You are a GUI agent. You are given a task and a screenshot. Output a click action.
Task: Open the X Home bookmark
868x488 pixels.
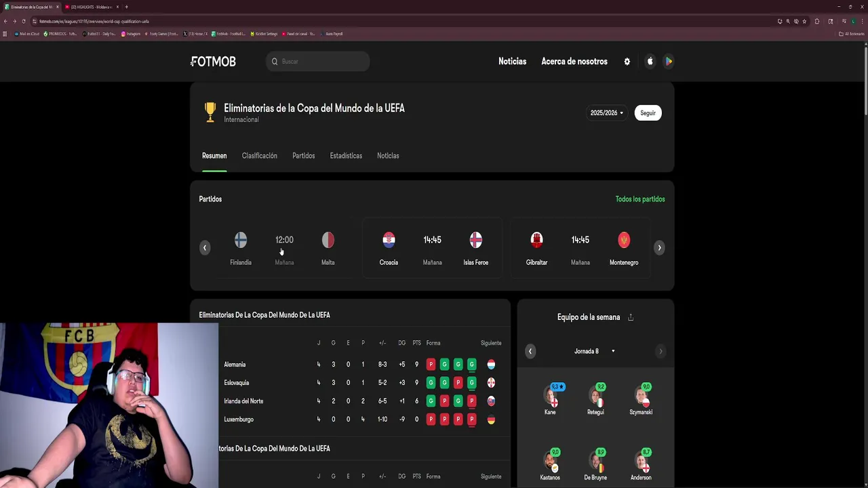click(x=195, y=34)
